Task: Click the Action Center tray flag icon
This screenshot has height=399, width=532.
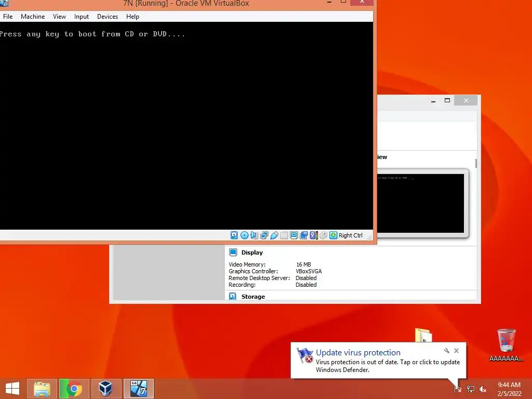Action: 458,389
